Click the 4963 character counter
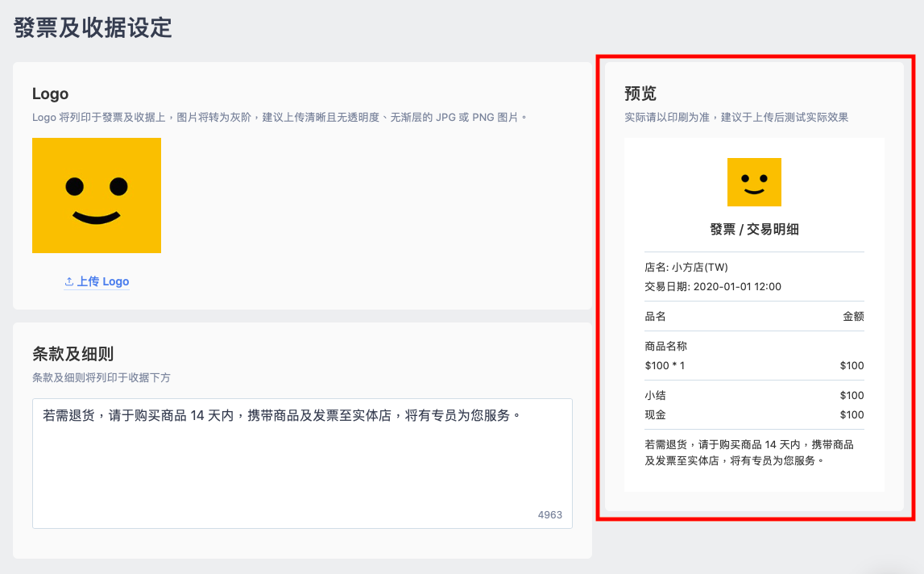The height and width of the screenshot is (574, 924). pos(549,515)
